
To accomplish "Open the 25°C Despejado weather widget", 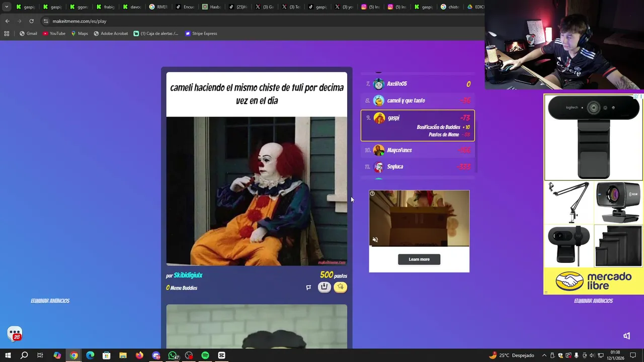I will (x=511, y=355).
